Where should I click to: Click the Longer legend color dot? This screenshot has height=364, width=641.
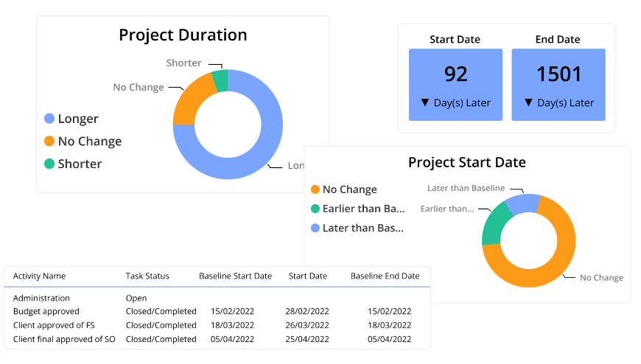(49, 119)
